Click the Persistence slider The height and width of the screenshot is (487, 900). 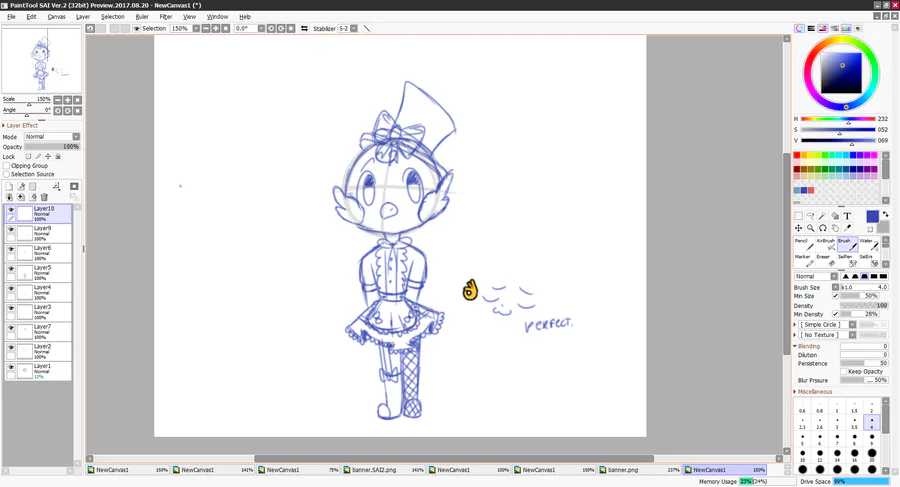864,364
